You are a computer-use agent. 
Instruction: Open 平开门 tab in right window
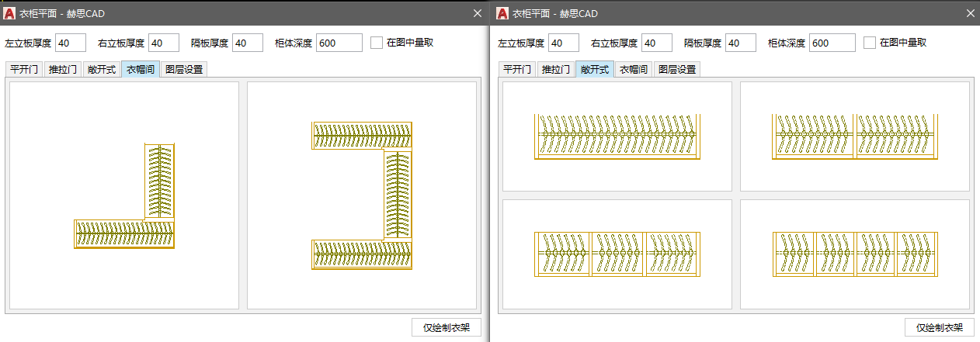[x=517, y=70]
